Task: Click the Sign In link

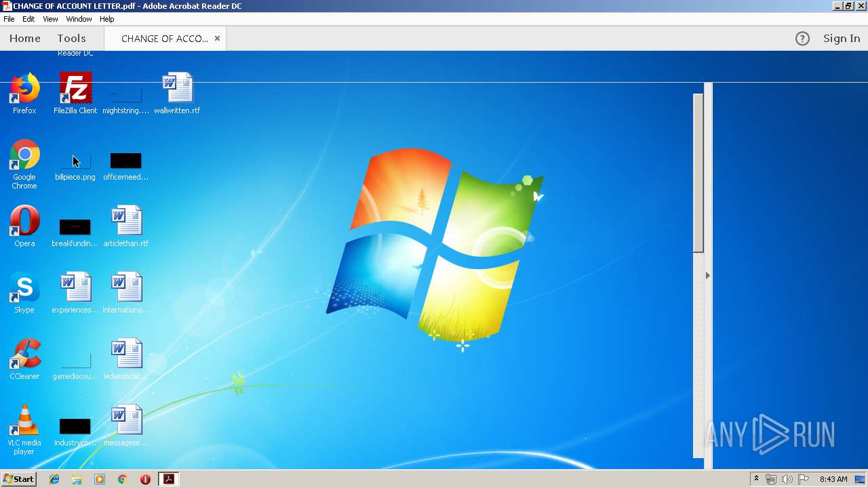Action: pos(842,39)
